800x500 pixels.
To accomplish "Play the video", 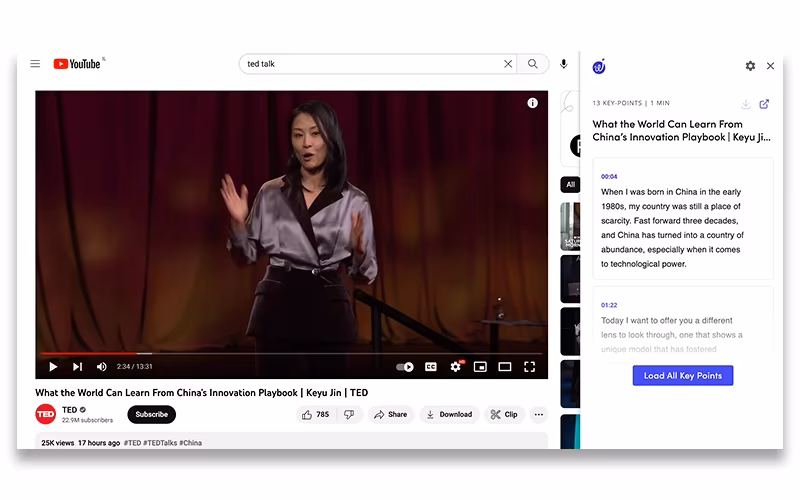I will click(53, 366).
